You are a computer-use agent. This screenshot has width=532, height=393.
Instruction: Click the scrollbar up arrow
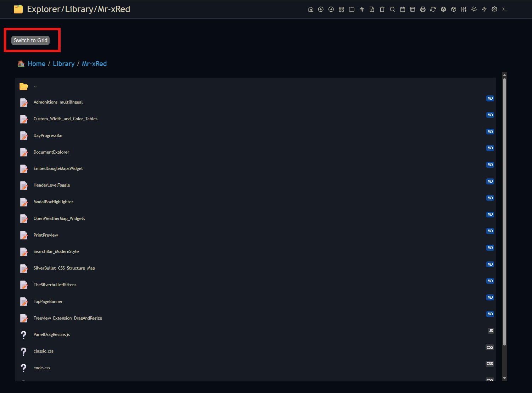coord(504,75)
